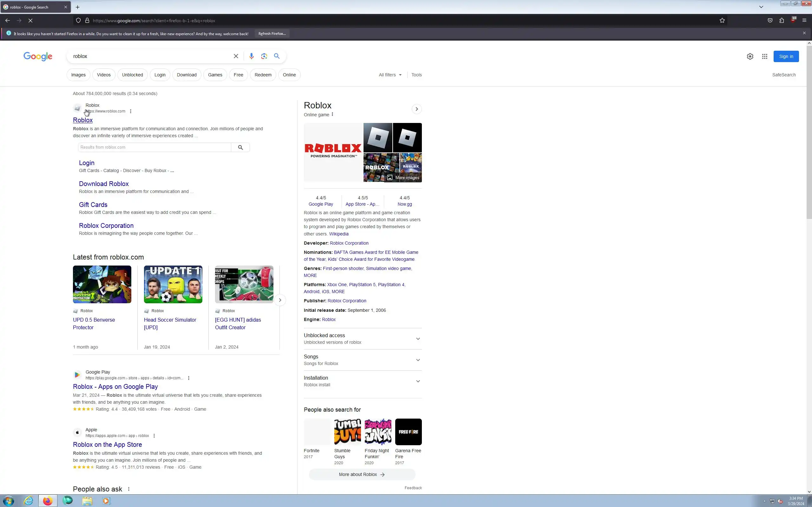Open Google Lens image search
Image resolution: width=812 pixels, height=507 pixels.
(x=264, y=56)
